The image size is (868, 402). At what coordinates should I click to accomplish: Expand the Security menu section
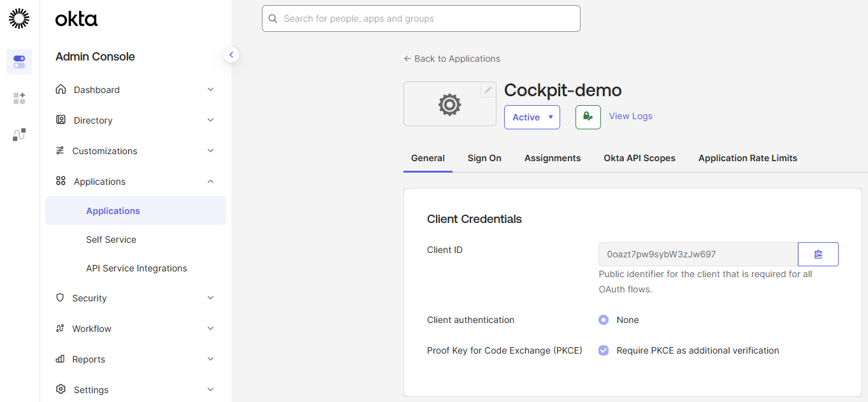(135, 298)
